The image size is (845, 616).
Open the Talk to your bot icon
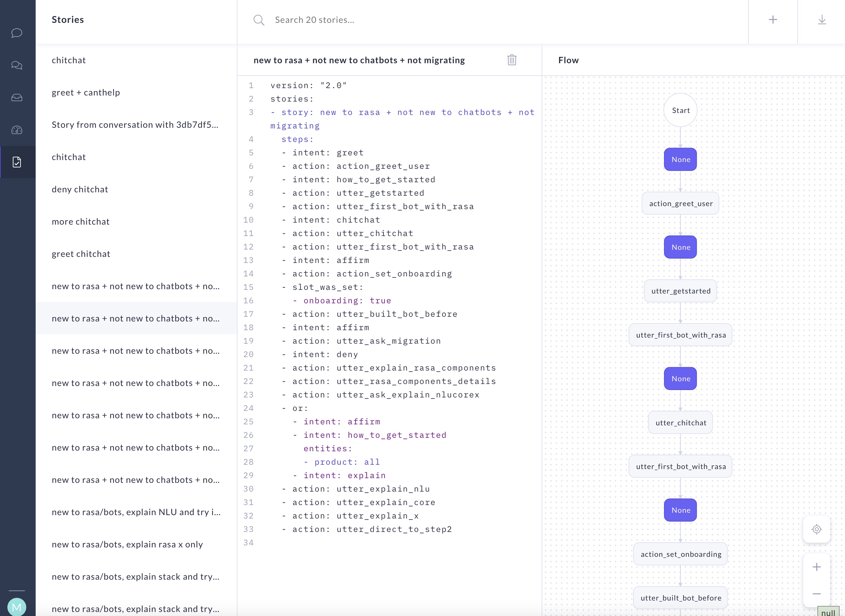pos(17,33)
